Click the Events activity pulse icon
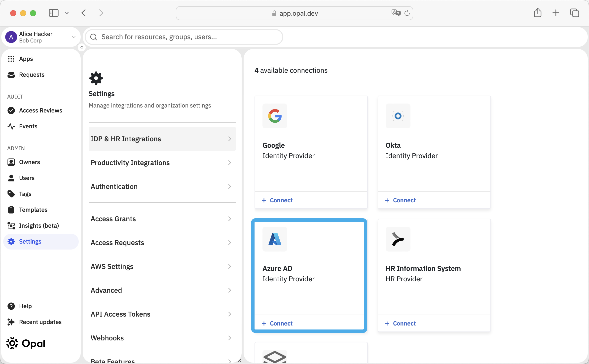The image size is (589, 364). click(x=11, y=126)
